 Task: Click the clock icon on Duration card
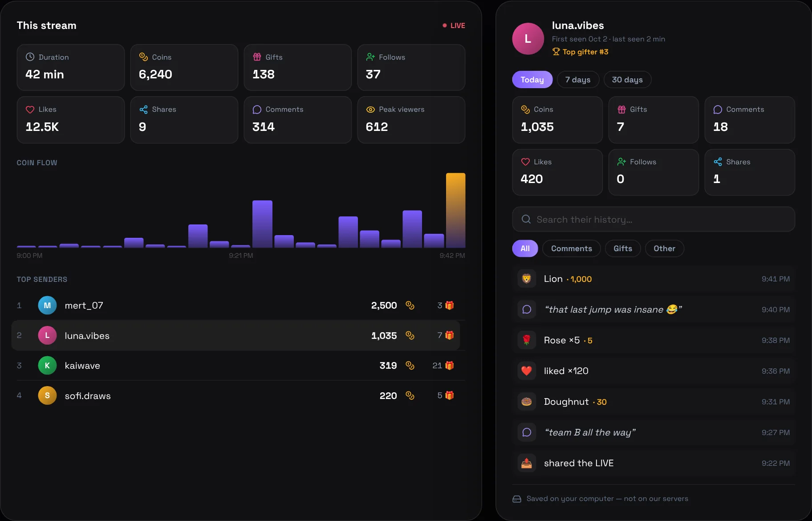[30, 57]
